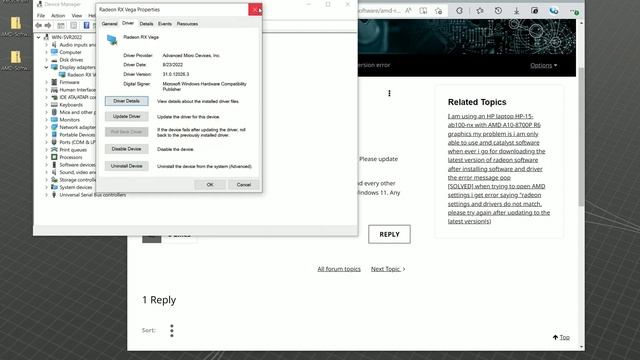This screenshot has height=360, width=640.
Task: Expand the Audio inputs node
Action: click(47, 44)
